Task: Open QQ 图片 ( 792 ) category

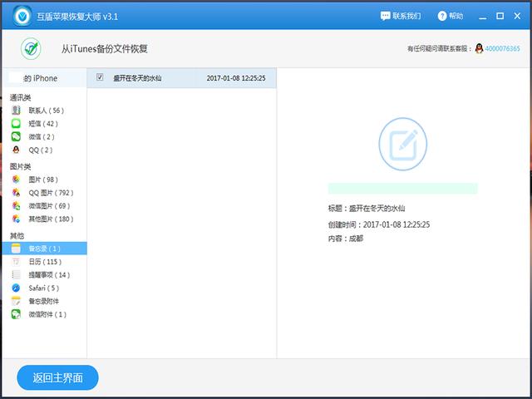Action: point(52,192)
